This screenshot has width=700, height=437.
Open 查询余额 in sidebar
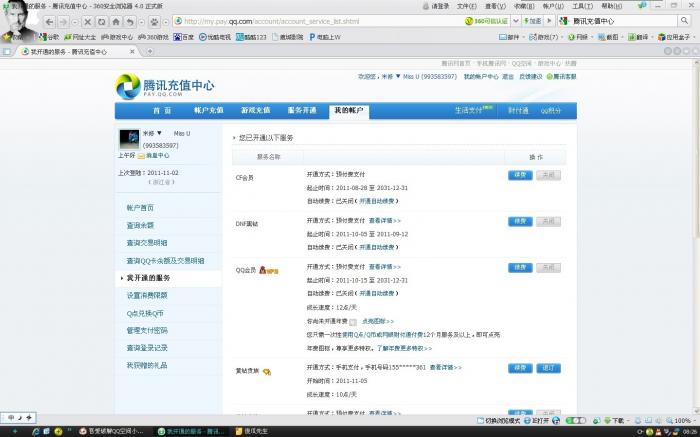140,225
